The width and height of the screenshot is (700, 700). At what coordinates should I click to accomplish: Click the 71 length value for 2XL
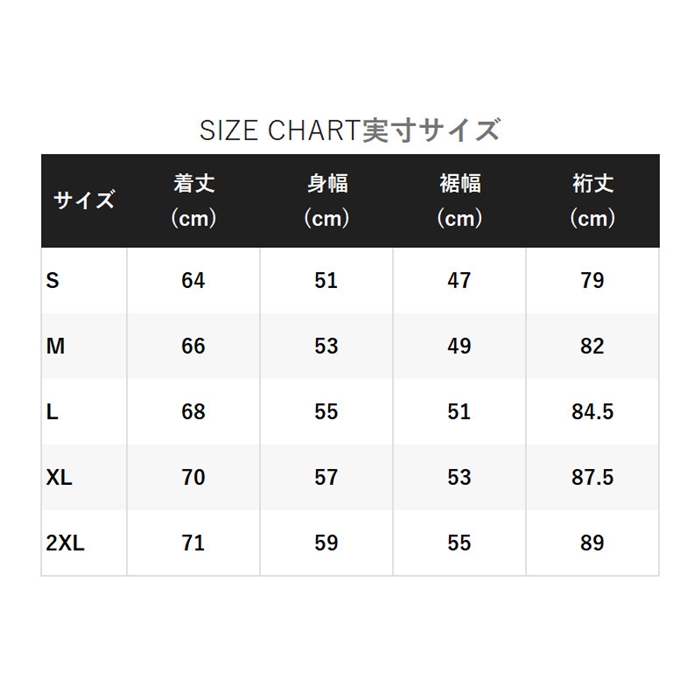tap(193, 543)
